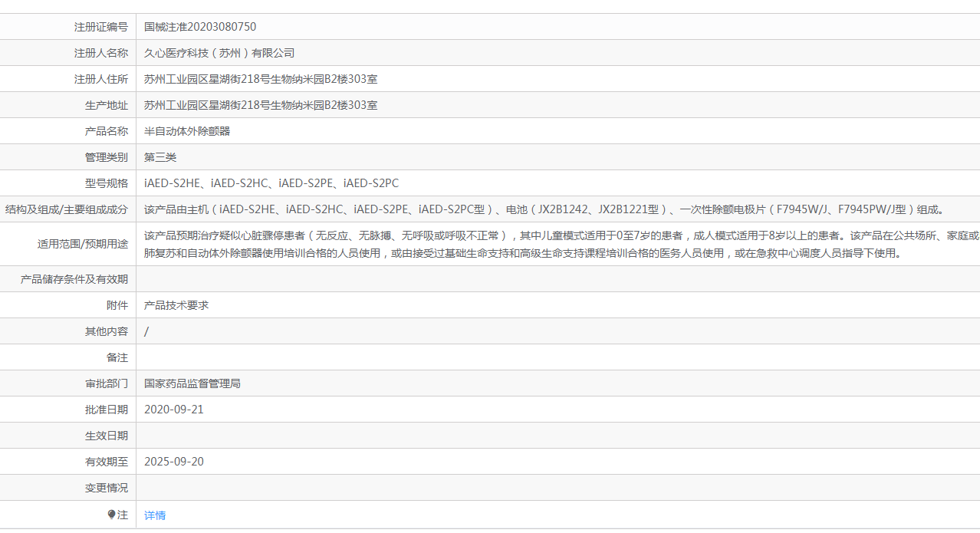Select registrant name 久心医疗科技（苏州）有限公司
Screen dimensions: 980x533
click(x=219, y=53)
